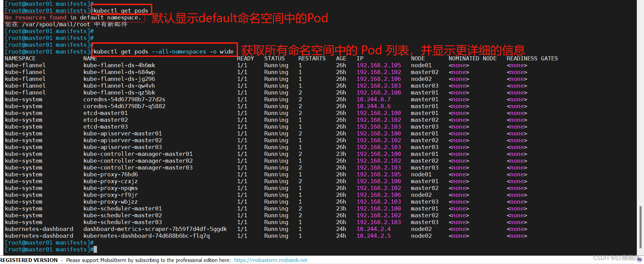Image resolution: width=644 pixels, height=264 pixels.
Task: Click AGE value 23h in kube-scheduler-master01 row
Action: 341,208
